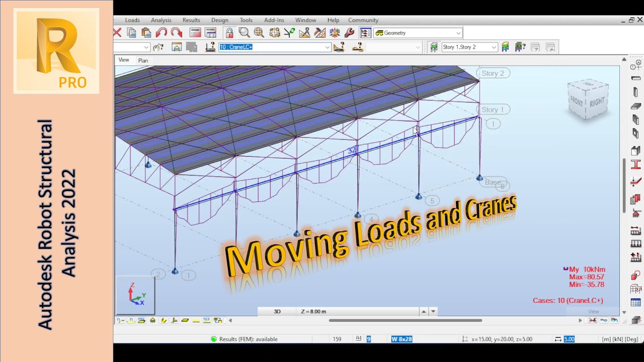
Task: Click the Z = 8.00 m level field
Action: coord(358,311)
